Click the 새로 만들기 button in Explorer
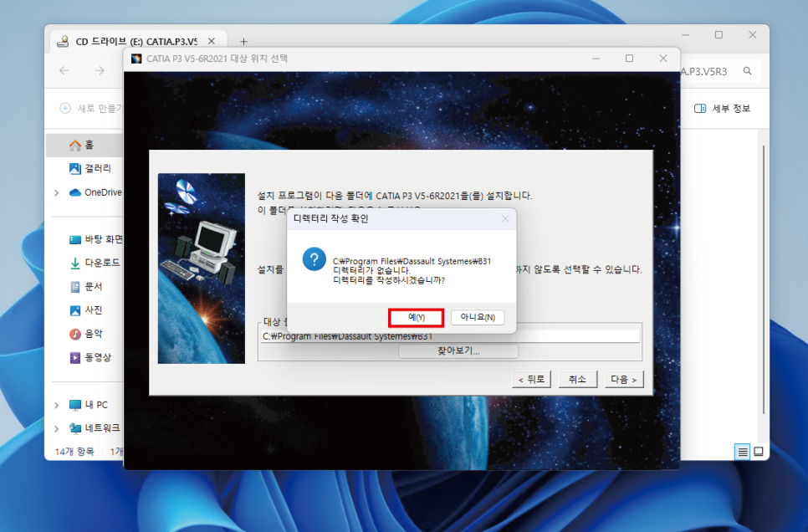Viewport: 808px width, 532px height. pyautogui.click(x=91, y=108)
